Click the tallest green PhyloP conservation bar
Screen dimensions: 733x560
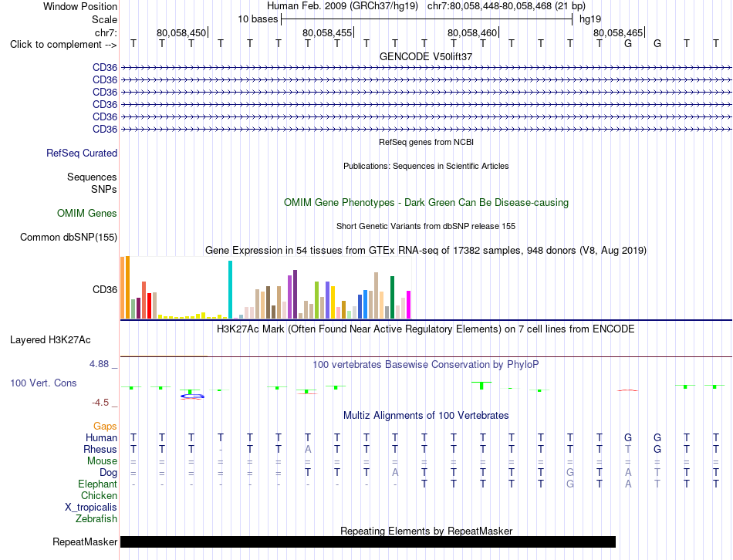click(x=481, y=386)
